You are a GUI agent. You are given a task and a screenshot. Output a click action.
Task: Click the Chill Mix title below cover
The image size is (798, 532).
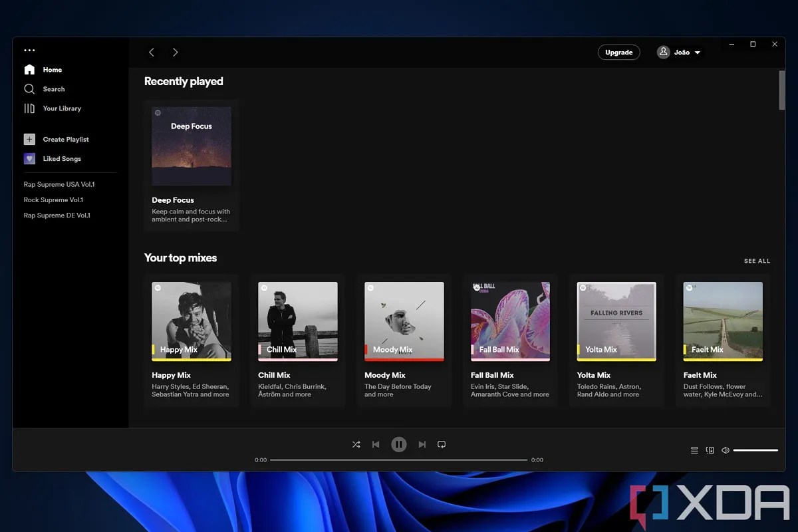pos(274,375)
